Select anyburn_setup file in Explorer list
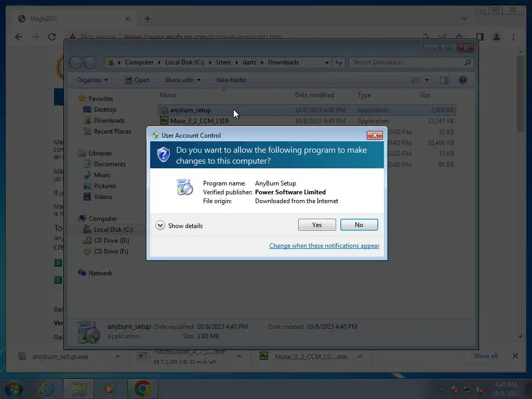The height and width of the screenshot is (399, 532). click(307, 110)
